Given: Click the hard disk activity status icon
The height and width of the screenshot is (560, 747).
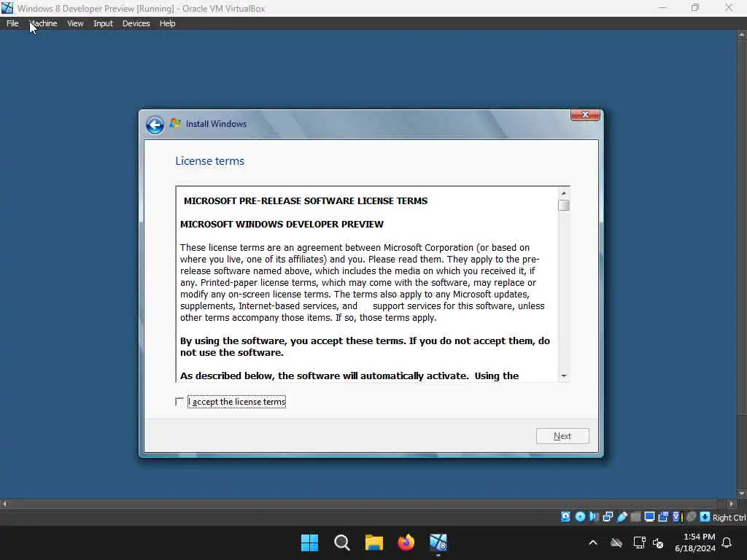Looking at the screenshot, I should [565, 517].
